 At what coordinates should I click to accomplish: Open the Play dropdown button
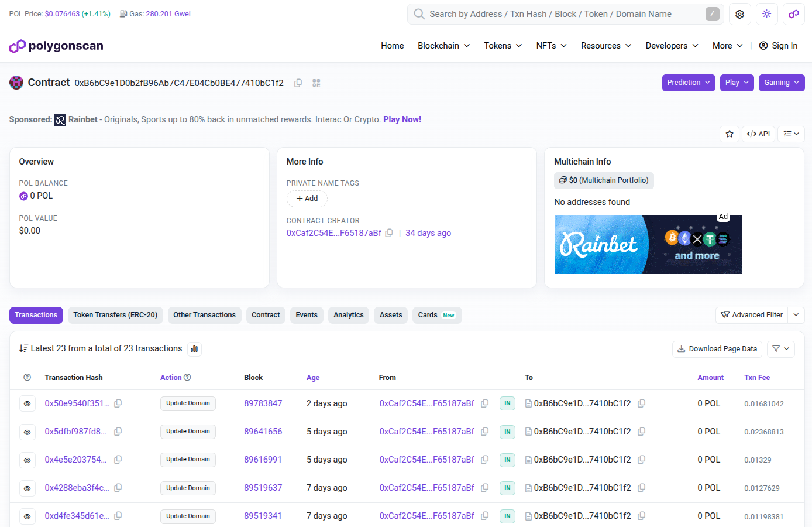(737, 83)
